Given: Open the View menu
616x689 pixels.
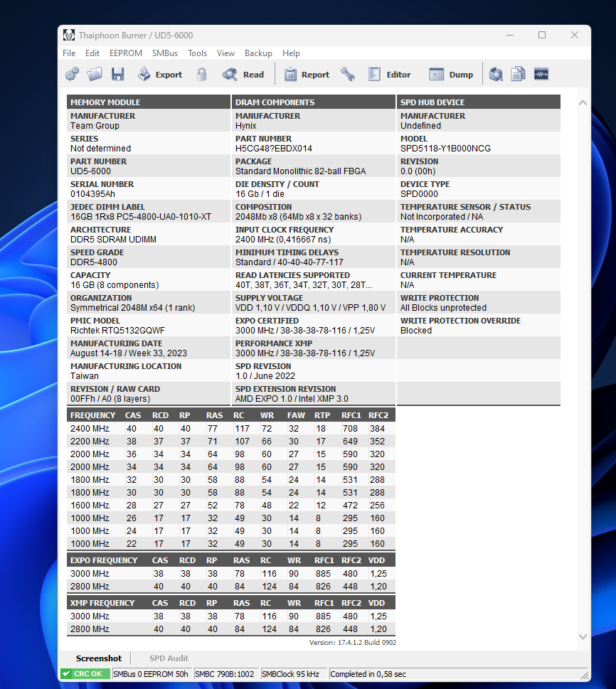Looking at the screenshot, I should [x=225, y=53].
